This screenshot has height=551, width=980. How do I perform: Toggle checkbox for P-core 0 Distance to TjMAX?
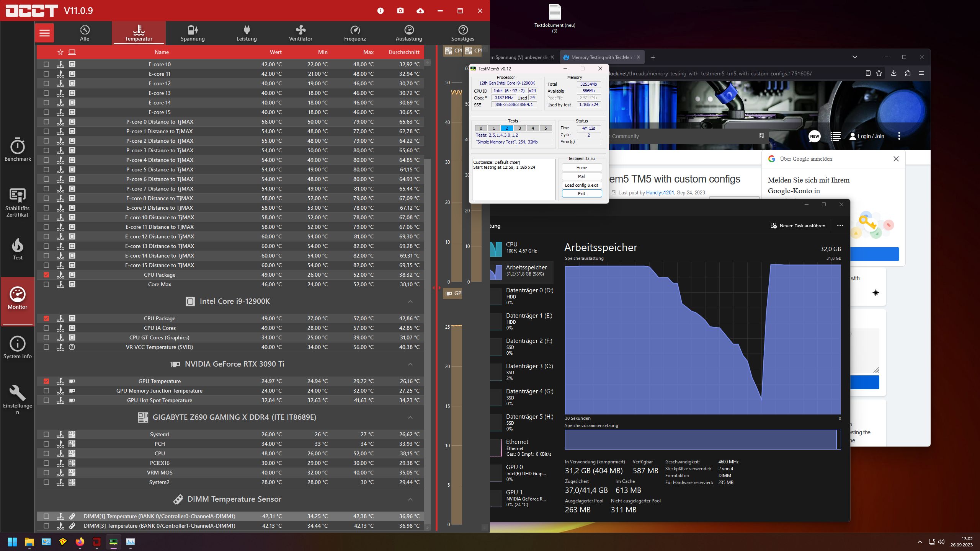(46, 122)
